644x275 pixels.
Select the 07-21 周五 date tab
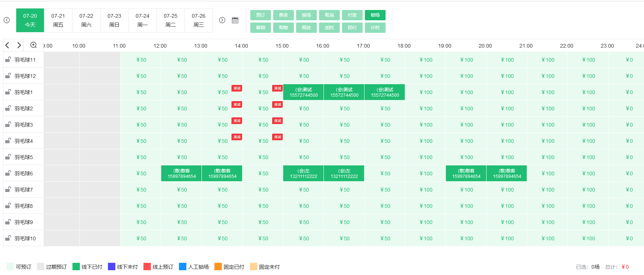click(x=58, y=20)
